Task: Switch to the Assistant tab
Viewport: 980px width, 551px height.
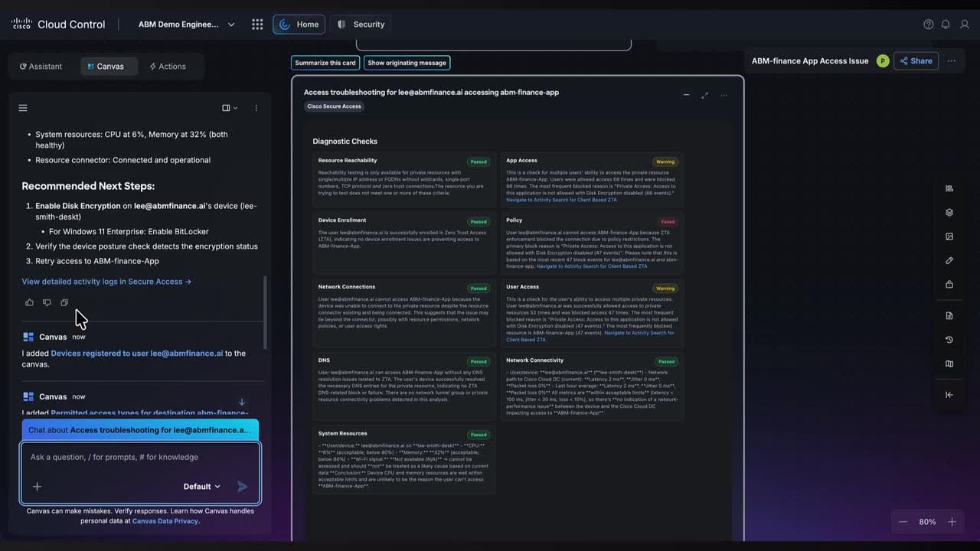Action: coord(41,67)
